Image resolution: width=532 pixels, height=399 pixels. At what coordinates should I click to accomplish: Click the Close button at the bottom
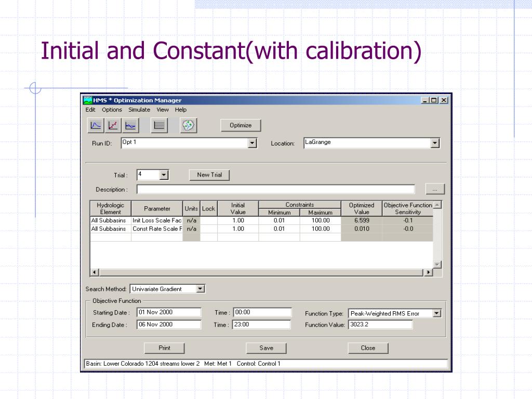(368, 348)
